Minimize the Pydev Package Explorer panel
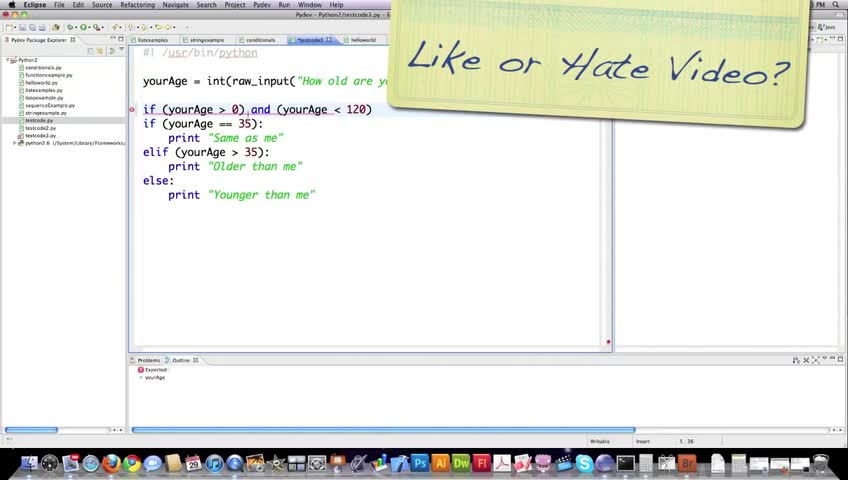The image size is (848, 480). click(x=113, y=39)
